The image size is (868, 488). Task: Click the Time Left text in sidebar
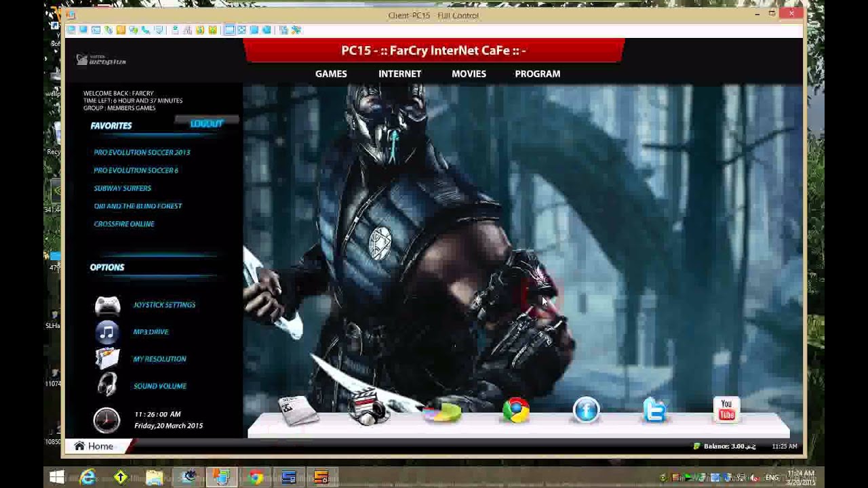tap(133, 100)
